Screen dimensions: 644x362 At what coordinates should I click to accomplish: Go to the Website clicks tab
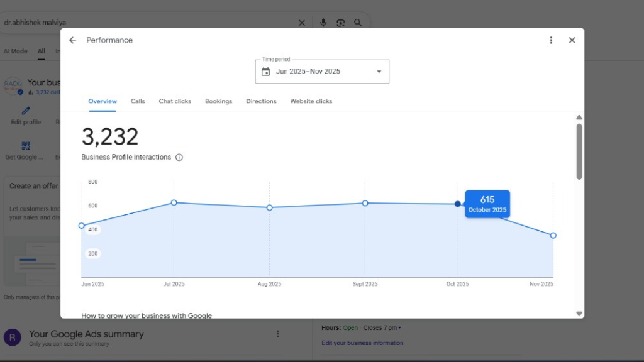pos(311,101)
